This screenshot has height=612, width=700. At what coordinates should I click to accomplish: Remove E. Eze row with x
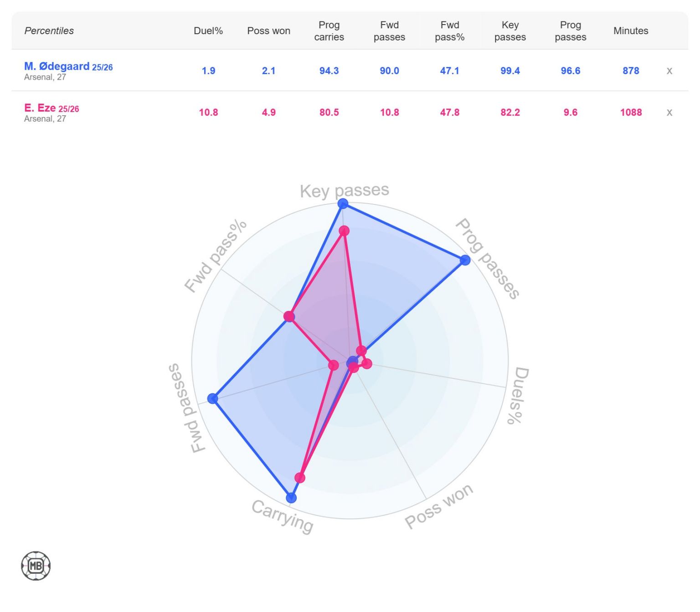pos(669,112)
